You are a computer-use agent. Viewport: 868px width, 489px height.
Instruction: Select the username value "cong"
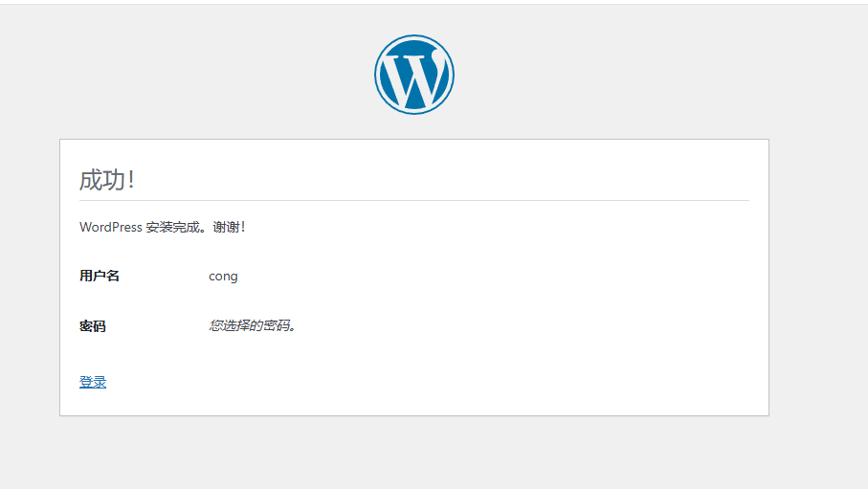point(223,277)
